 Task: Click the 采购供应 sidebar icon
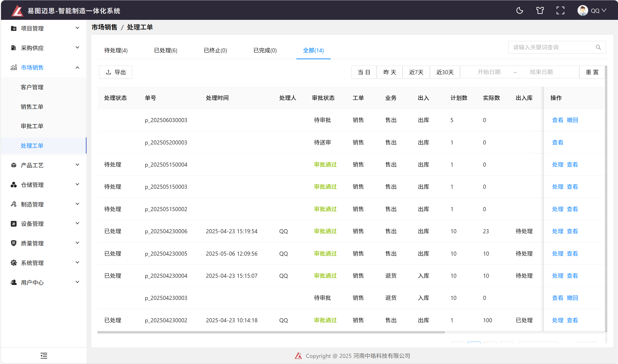tap(14, 48)
